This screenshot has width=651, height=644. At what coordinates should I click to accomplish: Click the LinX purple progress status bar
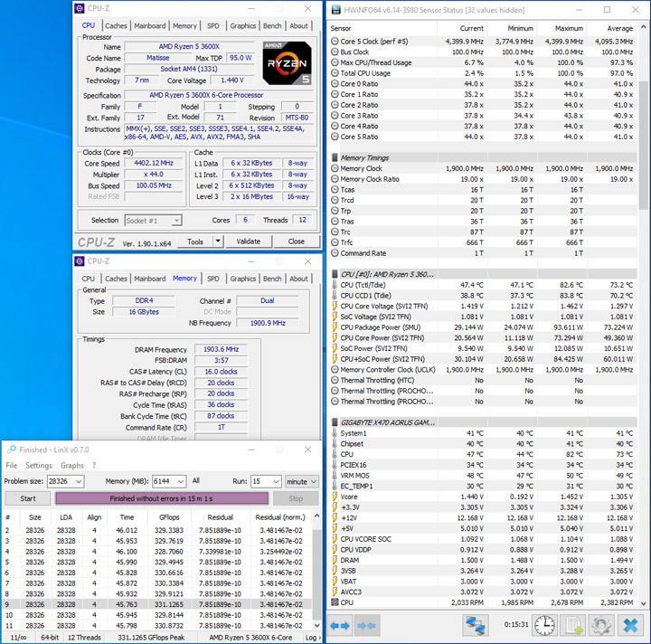(162, 498)
